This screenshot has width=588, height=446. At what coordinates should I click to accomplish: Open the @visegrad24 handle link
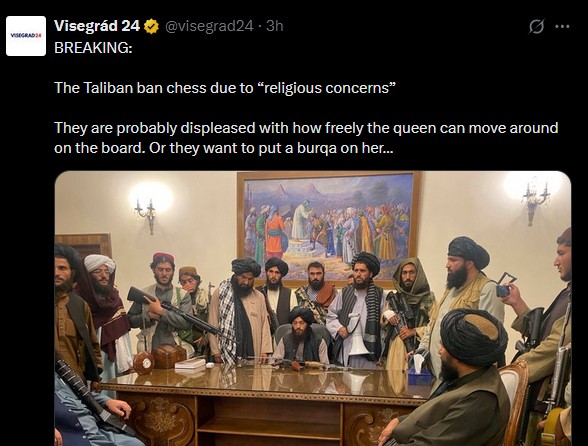click(x=209, y=26)
